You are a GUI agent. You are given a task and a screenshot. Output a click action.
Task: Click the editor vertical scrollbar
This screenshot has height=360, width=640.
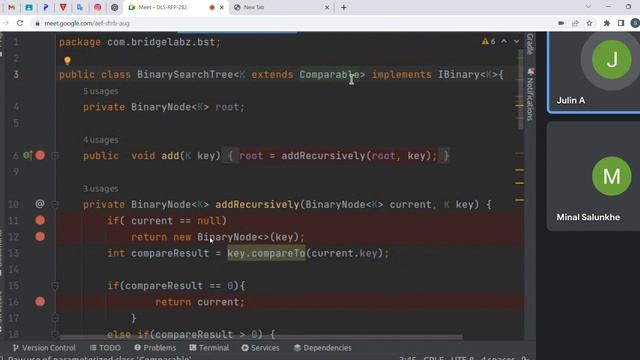[521, 90]
